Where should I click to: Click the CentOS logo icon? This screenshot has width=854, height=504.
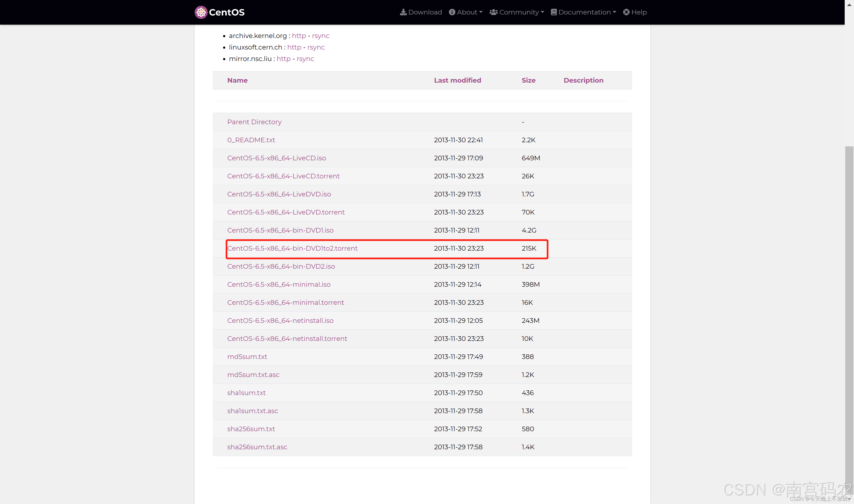point(201,12)
